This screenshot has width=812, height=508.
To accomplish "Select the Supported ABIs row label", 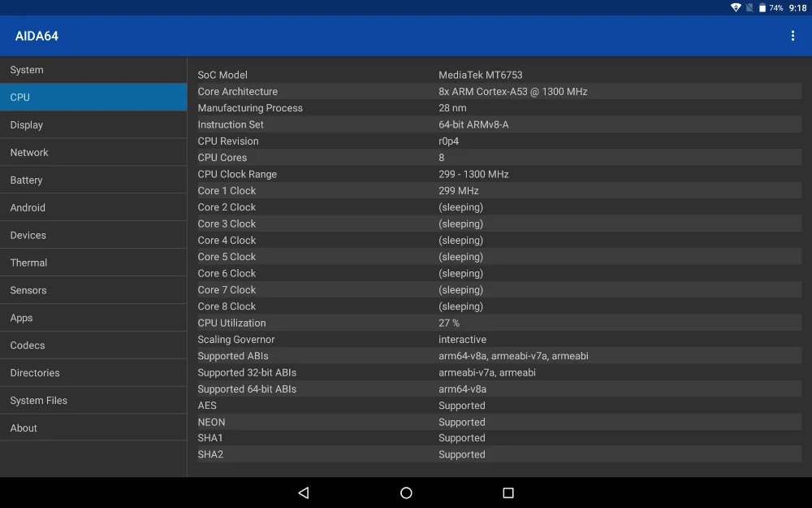I will pos(232,356).
